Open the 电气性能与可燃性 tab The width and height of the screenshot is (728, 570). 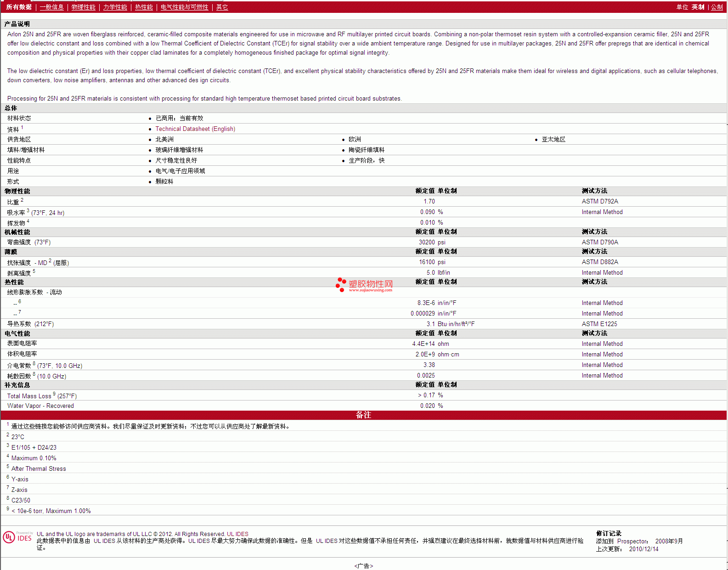click(x=185, y=7)
